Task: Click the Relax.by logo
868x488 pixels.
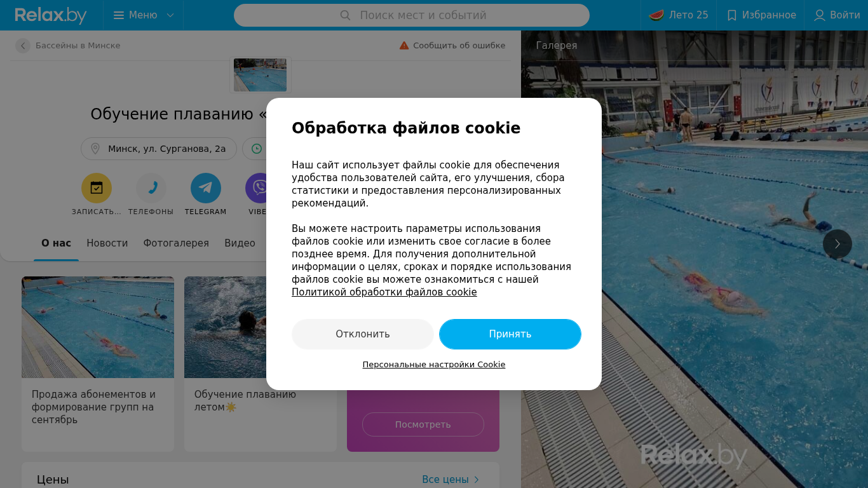Action: tap(51, 15)
